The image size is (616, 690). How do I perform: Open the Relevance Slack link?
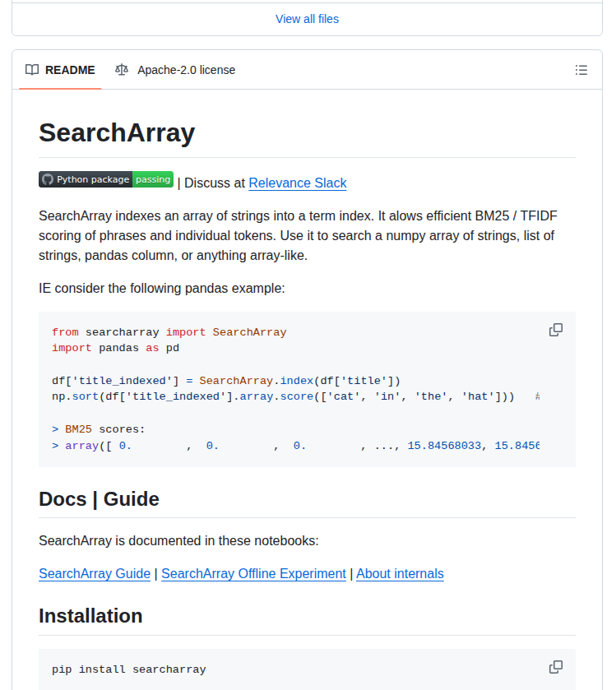[x=298, y=183]
